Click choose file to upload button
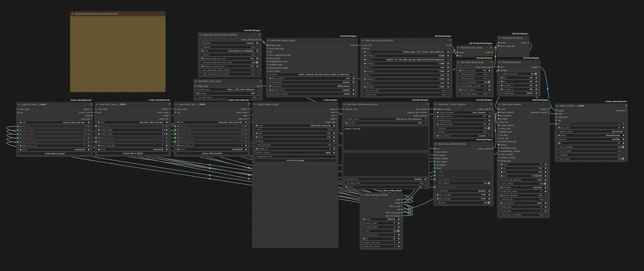This screenshot has width=644, height=271. coord(295,161)
